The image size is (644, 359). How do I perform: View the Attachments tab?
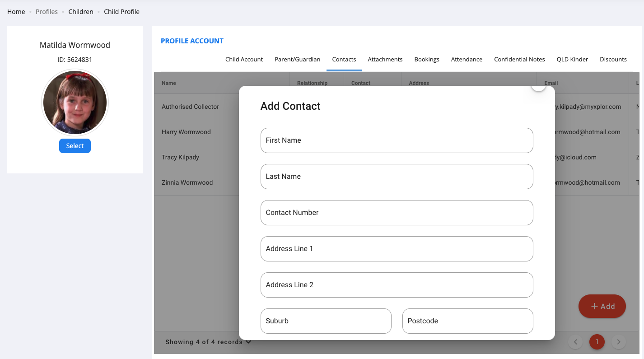(x=385, y=59)
